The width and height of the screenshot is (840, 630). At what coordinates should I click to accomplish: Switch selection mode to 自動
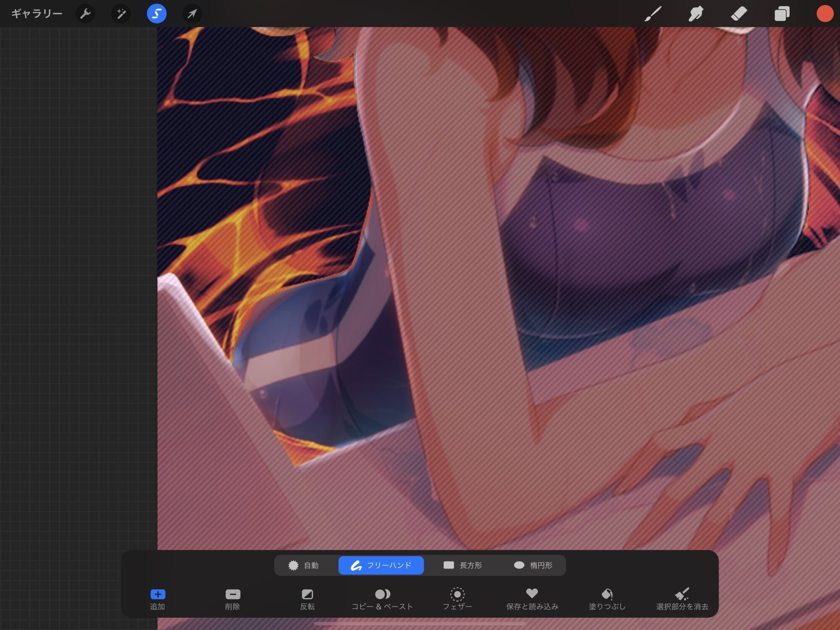coord(304,565)
